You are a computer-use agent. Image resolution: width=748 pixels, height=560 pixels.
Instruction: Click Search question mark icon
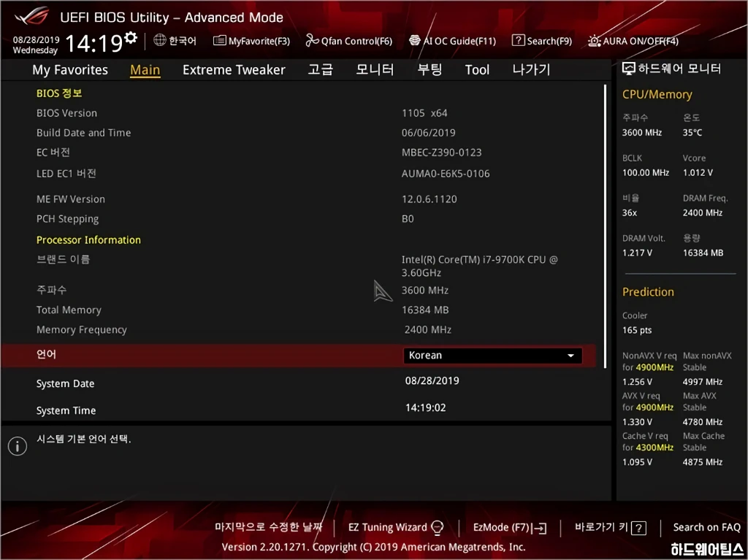pyautogui.click(x=518, y=41)
